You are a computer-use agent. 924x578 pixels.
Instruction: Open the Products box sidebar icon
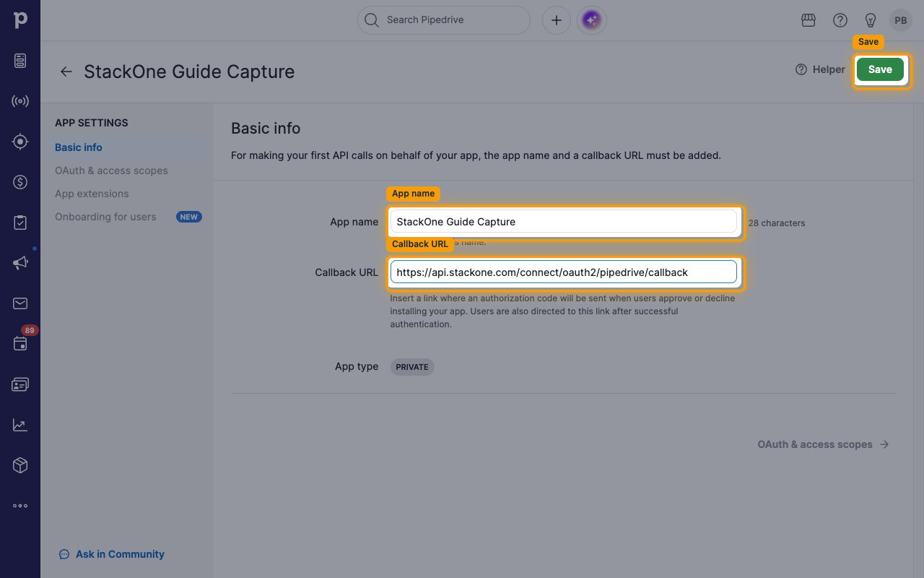[20, 465]
